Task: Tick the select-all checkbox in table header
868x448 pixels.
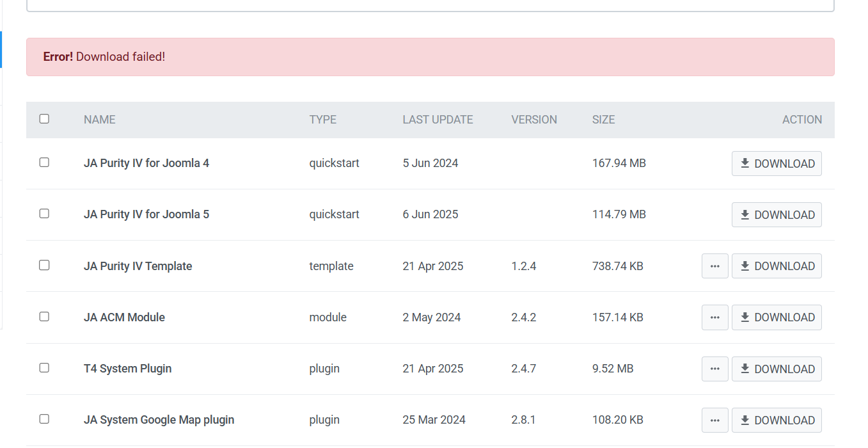Action: [44, 118]
